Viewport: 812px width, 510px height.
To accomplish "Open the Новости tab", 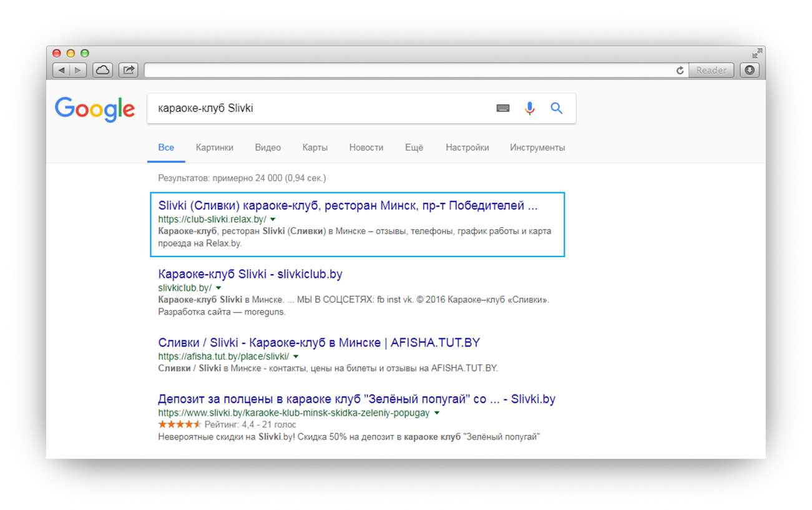I will click(366, 148).
